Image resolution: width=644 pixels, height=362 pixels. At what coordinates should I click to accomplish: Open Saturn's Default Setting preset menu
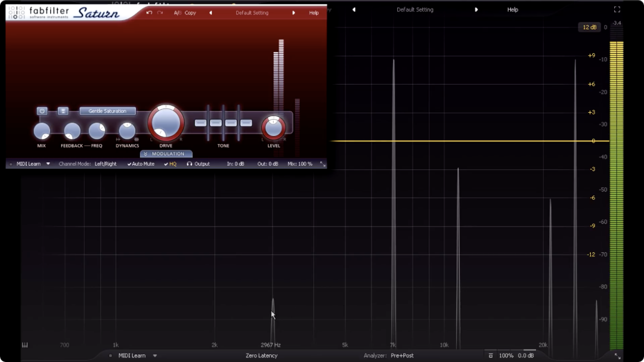tap(252, 13)
